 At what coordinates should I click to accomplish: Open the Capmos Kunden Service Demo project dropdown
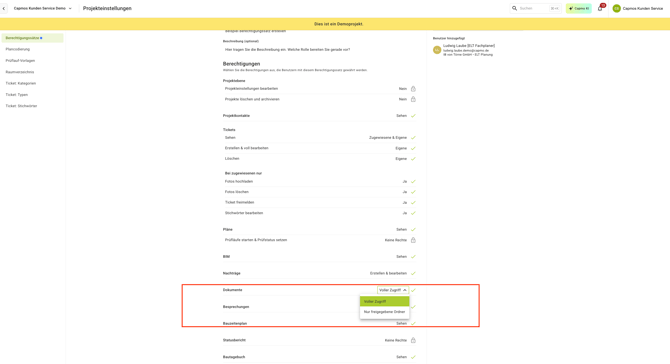pyautogui.click(x=42, y=8)
